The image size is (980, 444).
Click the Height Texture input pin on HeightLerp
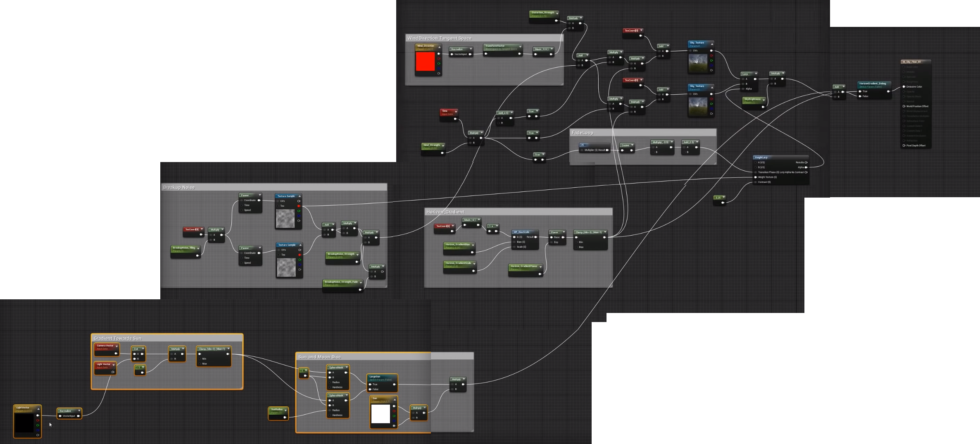point(756,177)
